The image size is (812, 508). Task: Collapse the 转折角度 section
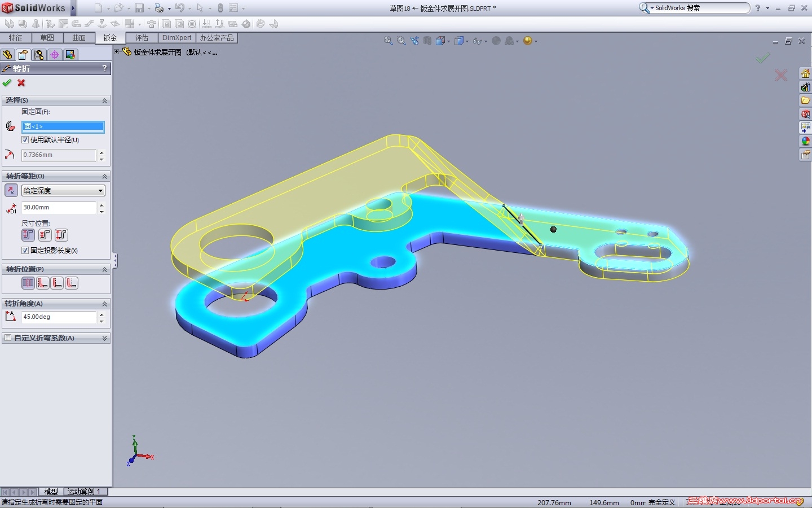[104, 304]
